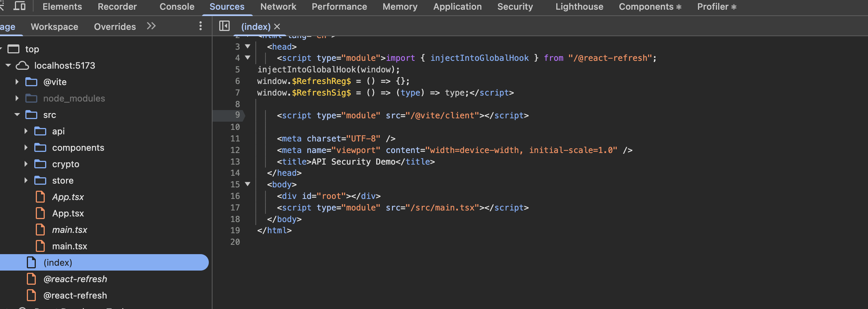Close the (index) editor tab
Viewport: 868px width, 309px height.
(277, 26)
